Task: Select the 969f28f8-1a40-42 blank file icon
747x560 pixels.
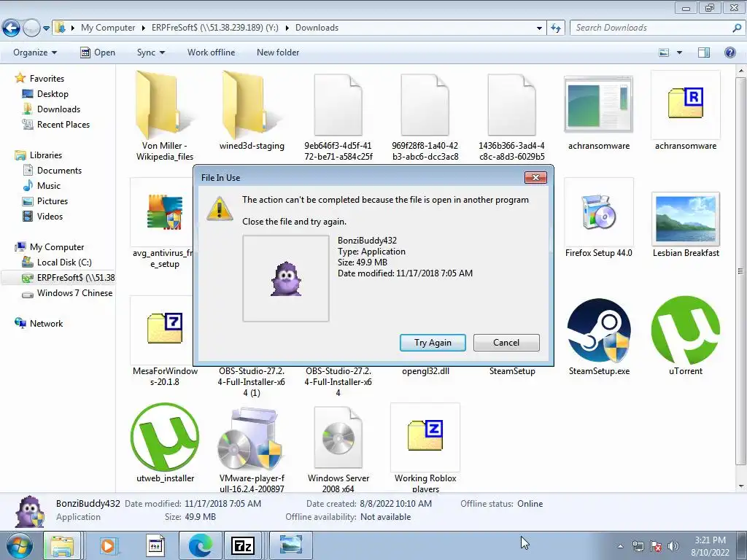Action: 425,105
